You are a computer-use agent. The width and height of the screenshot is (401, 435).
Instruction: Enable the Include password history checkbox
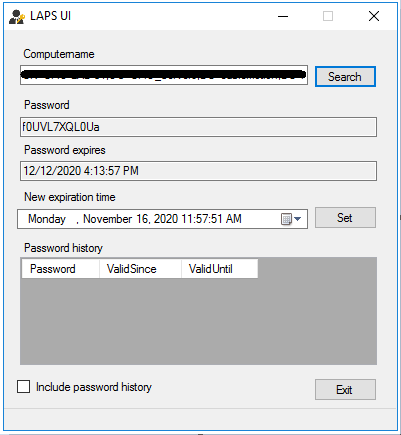23,387
